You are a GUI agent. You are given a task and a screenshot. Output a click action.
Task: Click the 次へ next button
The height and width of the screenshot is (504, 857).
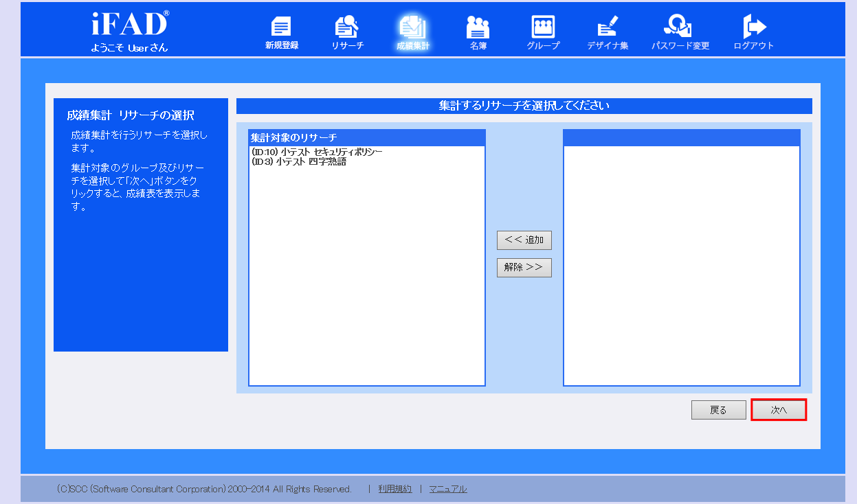point(779,410)
